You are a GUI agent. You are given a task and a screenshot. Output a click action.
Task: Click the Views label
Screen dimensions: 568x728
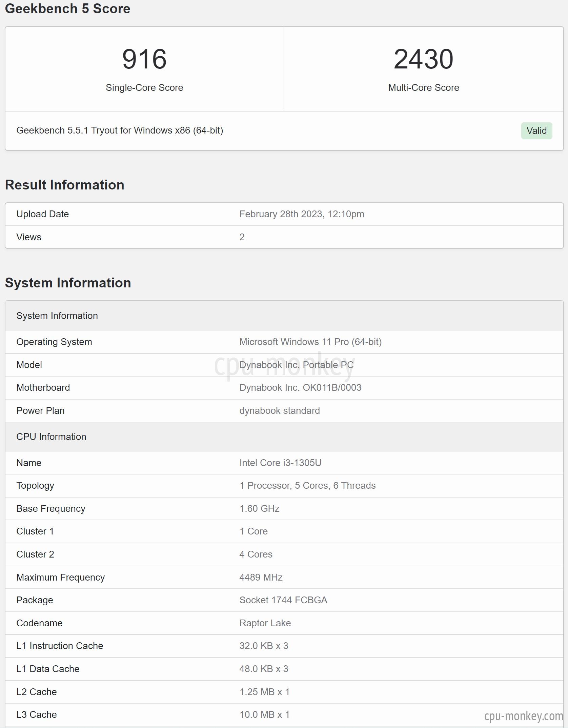point(29,237)
